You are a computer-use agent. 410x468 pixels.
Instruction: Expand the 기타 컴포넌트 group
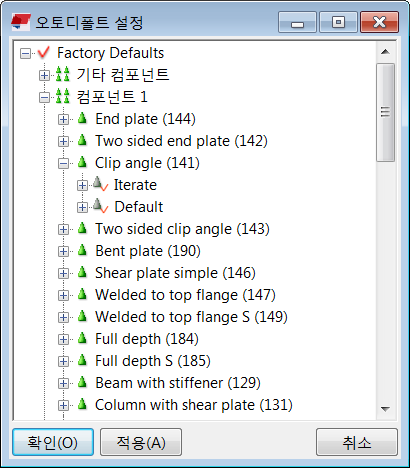(44, 75)
